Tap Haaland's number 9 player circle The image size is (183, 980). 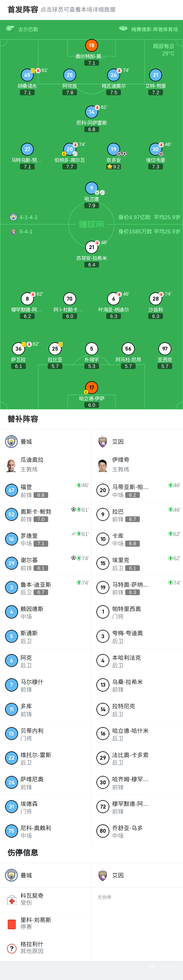pos(92,188)
